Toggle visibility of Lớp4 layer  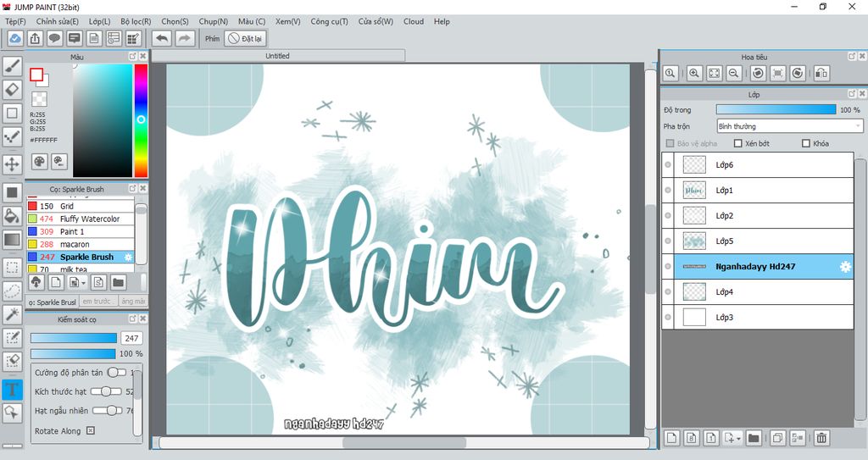tap(668, 291)
